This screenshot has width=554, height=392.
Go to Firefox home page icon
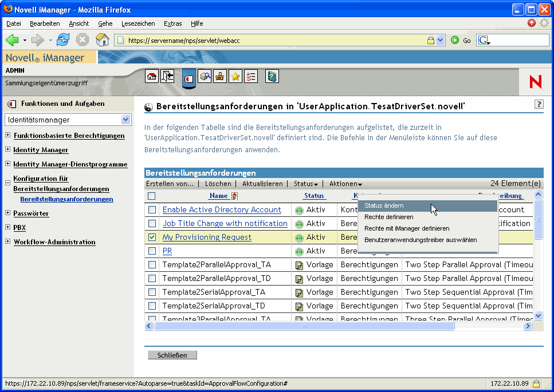(103, 40)
